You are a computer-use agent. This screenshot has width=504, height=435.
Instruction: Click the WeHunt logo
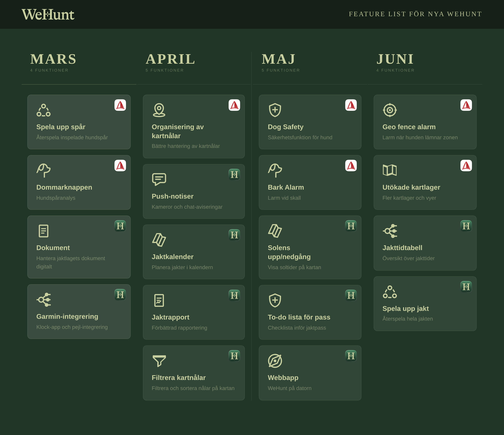pos(48,15)
